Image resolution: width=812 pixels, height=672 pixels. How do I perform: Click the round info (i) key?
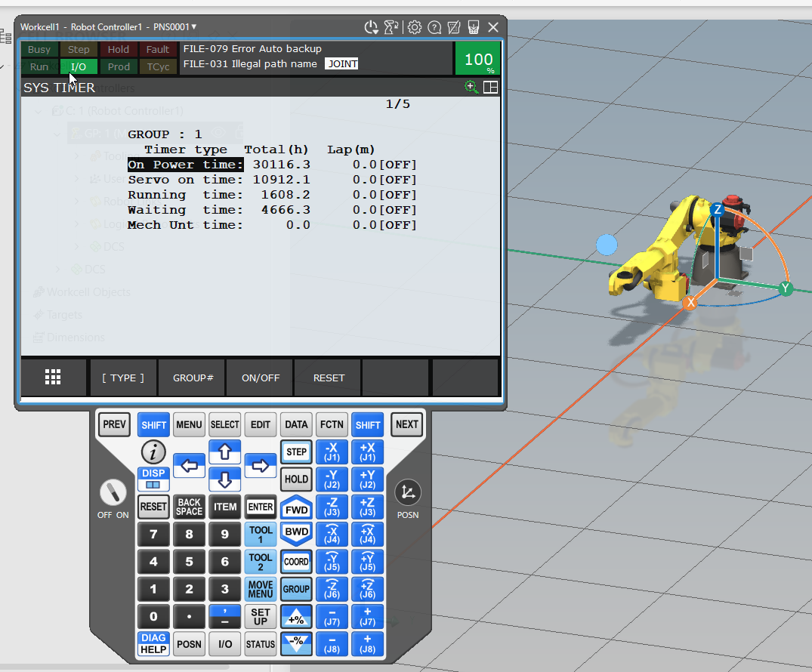click(153, 452)
